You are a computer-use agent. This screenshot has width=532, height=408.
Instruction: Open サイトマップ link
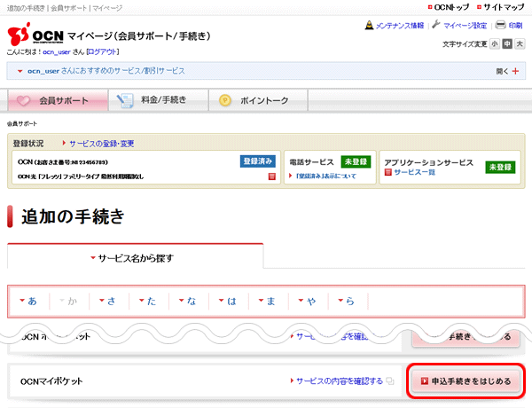[504, 7]
